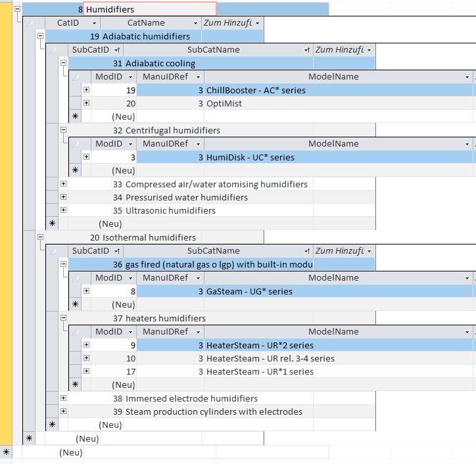
Task: Open ModID dropdown in Centrifugal humidifiers table
Action: pos(131,144)
